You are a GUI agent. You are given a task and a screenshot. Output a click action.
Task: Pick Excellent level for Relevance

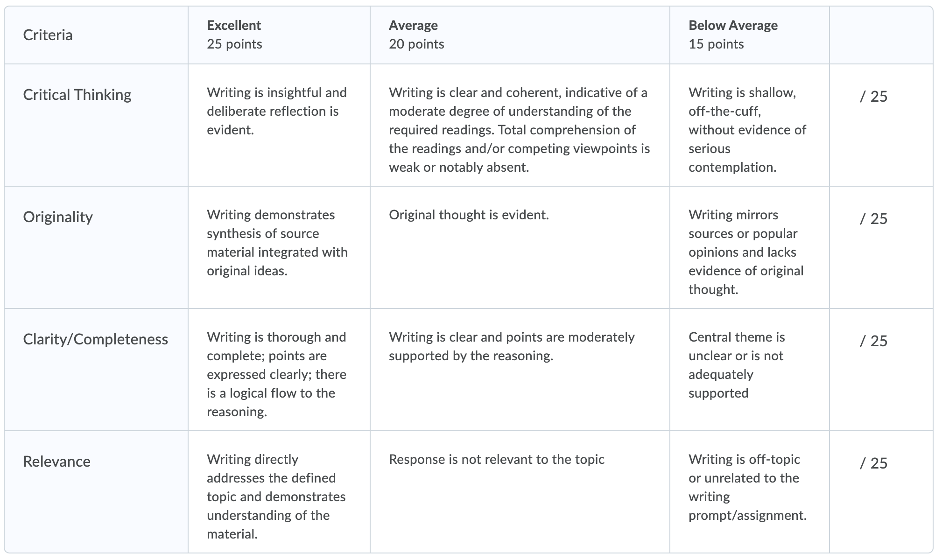click(279, 492)
